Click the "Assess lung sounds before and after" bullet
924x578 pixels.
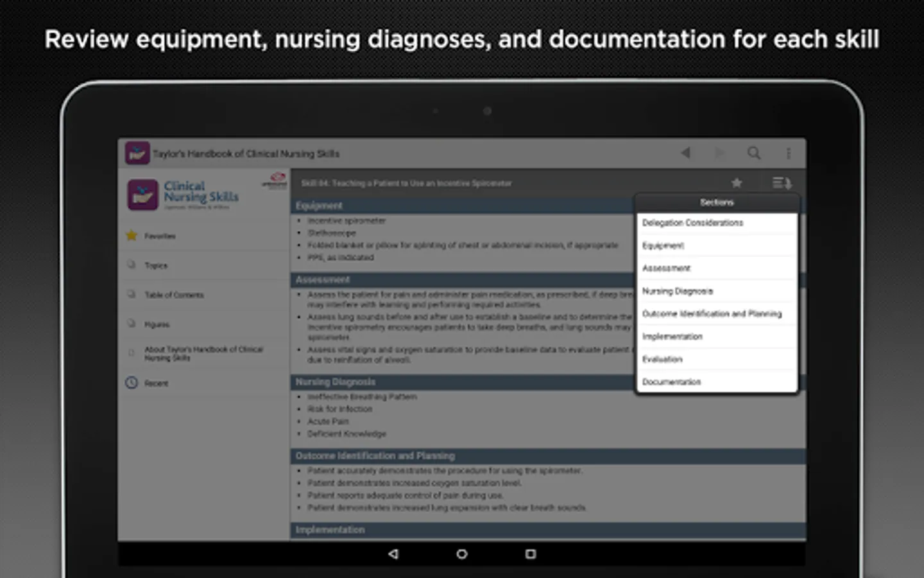pyautogui.click(x=470, y=327)
